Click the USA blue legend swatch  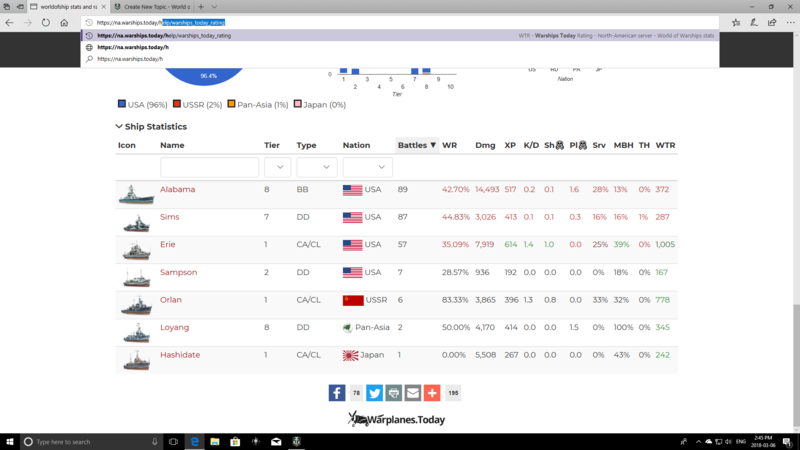(122, 104)
